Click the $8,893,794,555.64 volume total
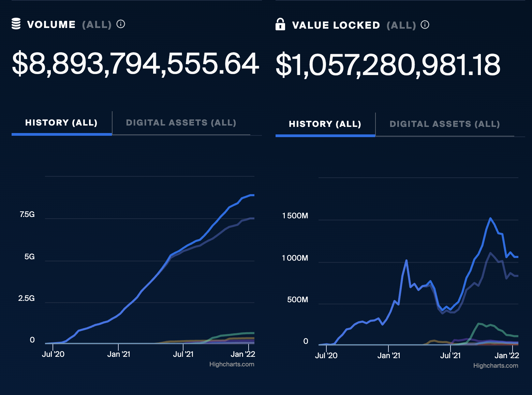The width and height of the screenshot is (532, 395). (135, 64)
